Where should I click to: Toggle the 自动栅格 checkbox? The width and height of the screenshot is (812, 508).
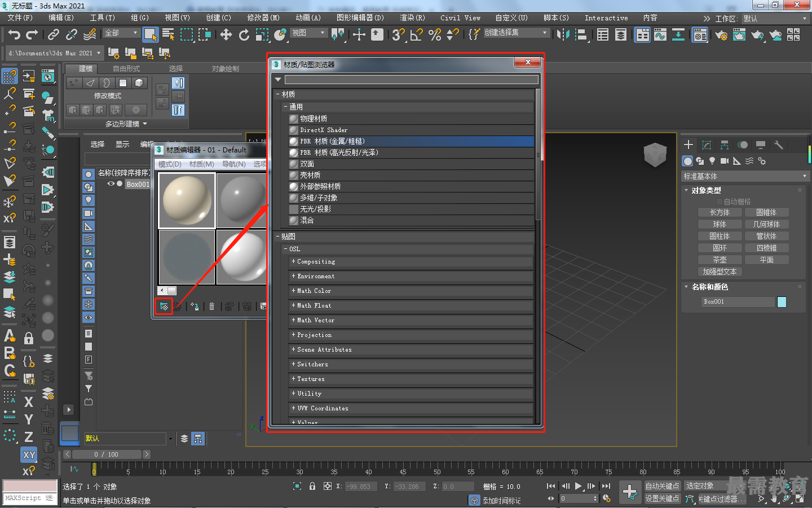720,202
